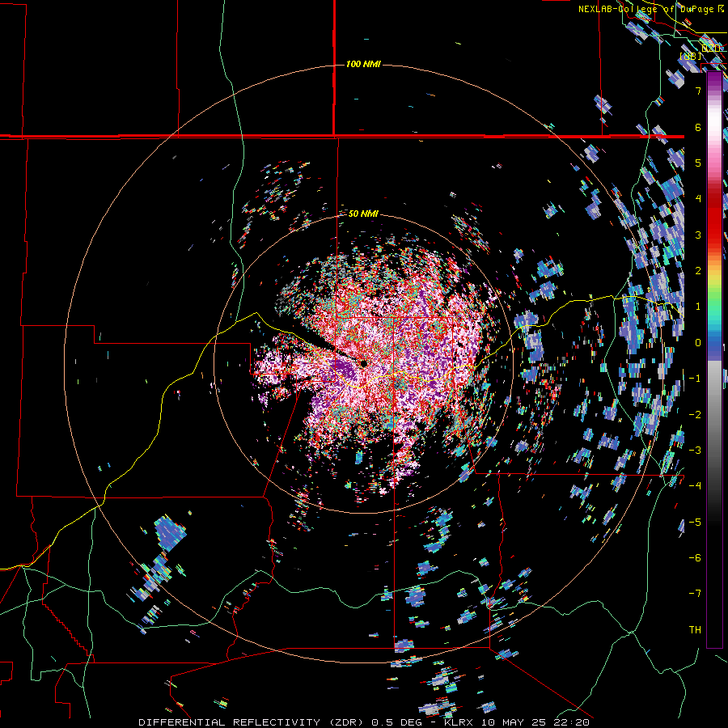
Task: Click the "-6" tick label on the color scale
Action: [695, 557]
